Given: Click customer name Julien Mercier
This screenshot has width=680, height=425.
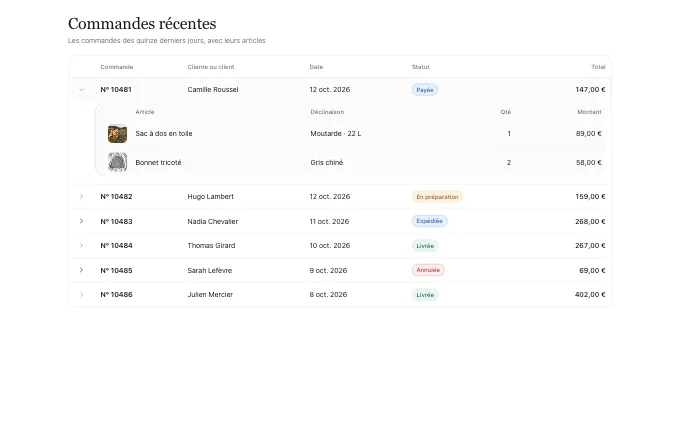Looking at the screenshot, I should pos(210,294).
